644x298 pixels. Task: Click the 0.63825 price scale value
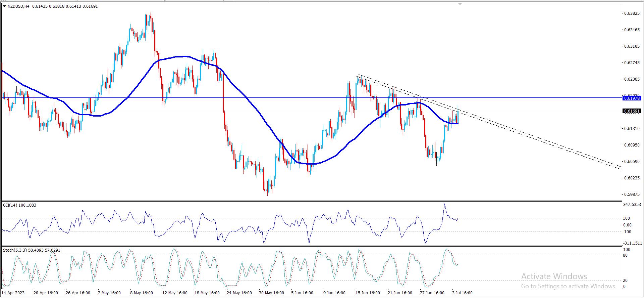click(632, 13)
